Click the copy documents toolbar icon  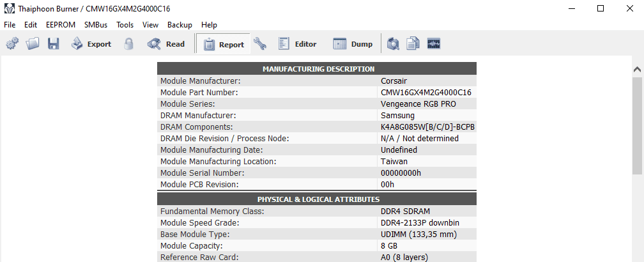pos(413,43)
